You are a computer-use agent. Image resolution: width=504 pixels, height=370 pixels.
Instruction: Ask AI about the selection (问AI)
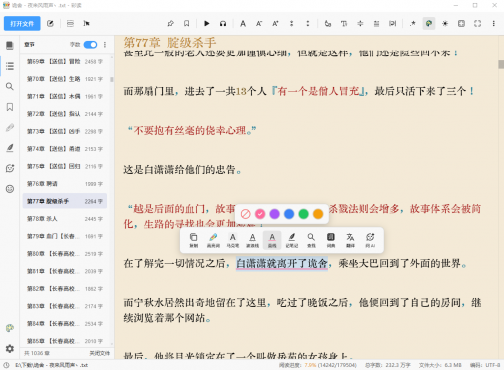click(x=370, y=240)
